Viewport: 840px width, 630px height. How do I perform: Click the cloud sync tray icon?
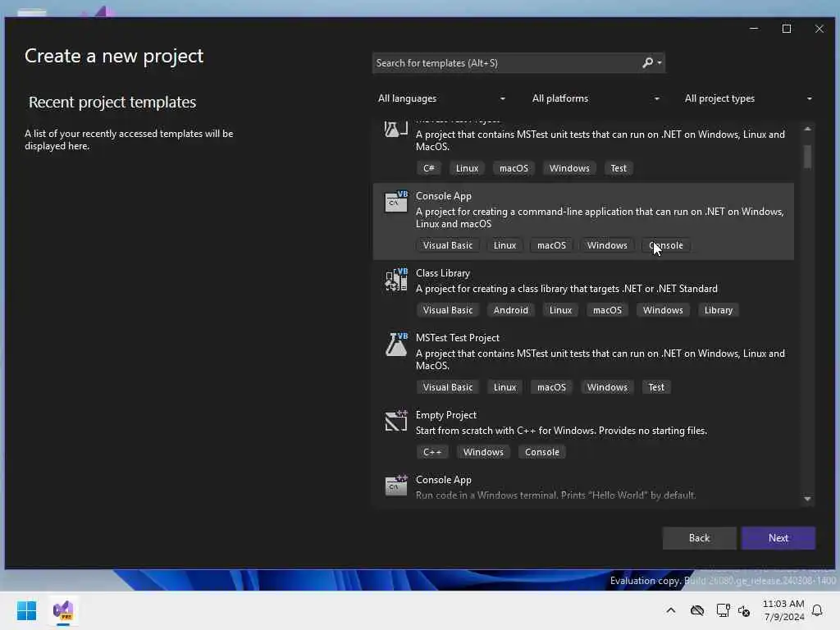(697, 610)
